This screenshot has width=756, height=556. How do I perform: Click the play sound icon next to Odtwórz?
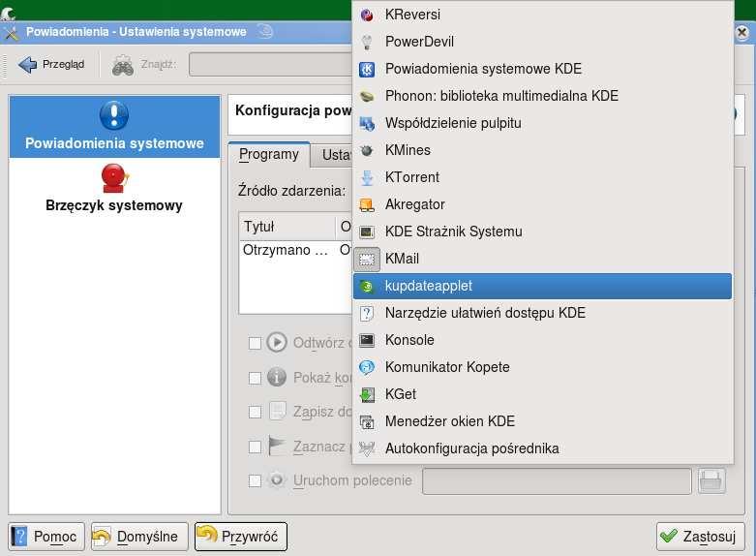tap(277, 343)
